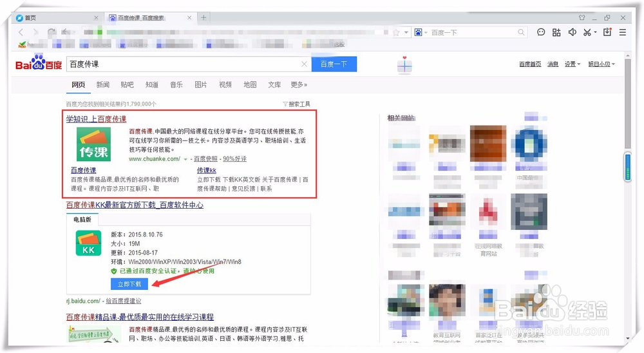Clear the search box with X icon
Screen dimensions: 644x353
[x=305, y=64]
